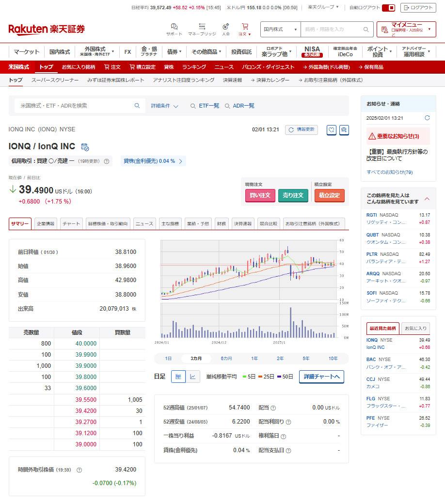The height and width of the screenshot is (504, 445).
Task: Click help icon beside 時間外取引株価
Action: (79, 470)
